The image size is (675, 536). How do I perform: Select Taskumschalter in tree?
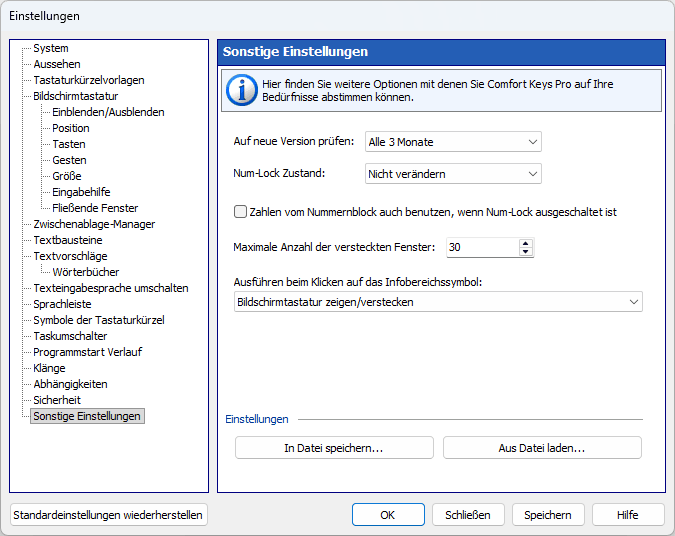pos(70,336)
